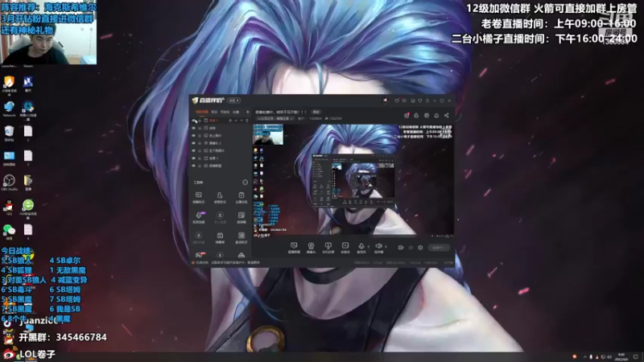Open the toolbox tool with purple new badge
The width and height of the screenshot is (644, 362).
coord(198,216)
